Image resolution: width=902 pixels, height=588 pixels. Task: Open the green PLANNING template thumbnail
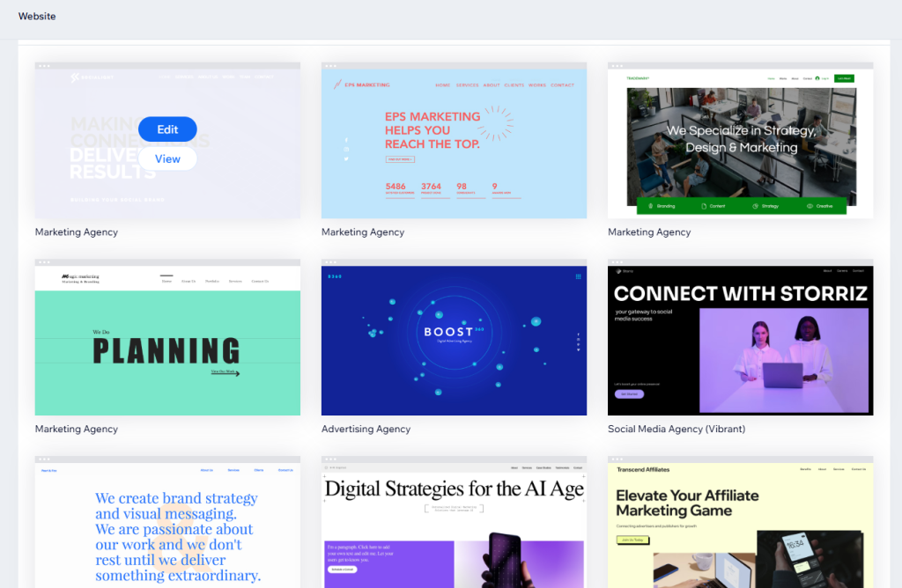click(167, 339)
